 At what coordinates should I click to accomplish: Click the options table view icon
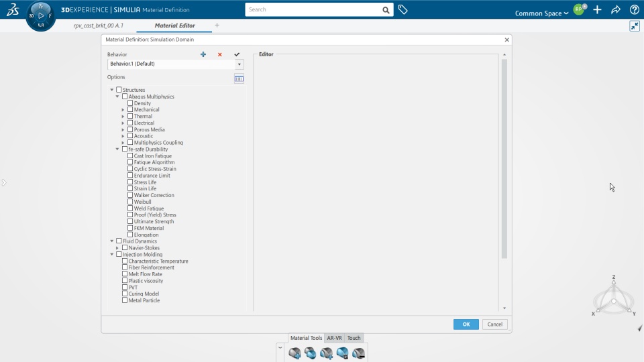coord(239,79)
